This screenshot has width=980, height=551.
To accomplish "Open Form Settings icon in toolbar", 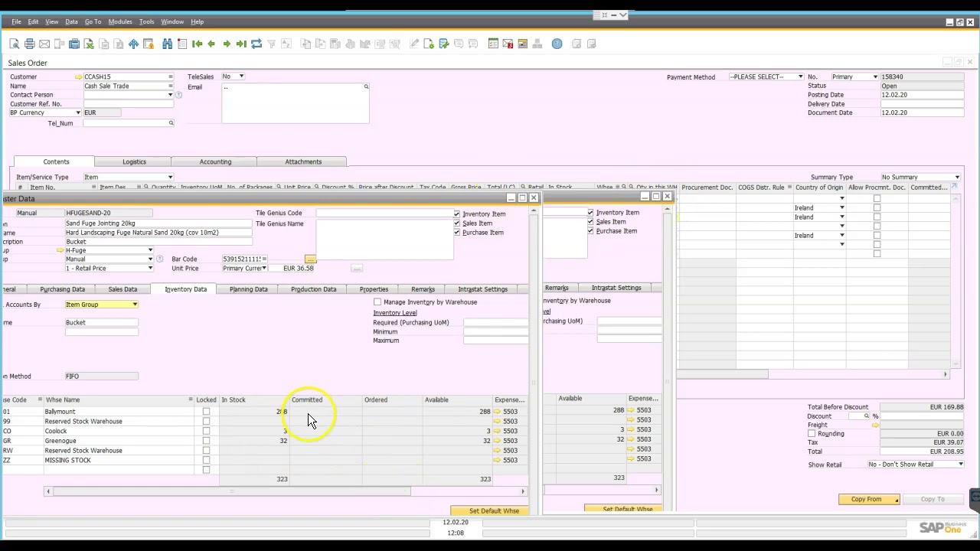I will 429,44.
